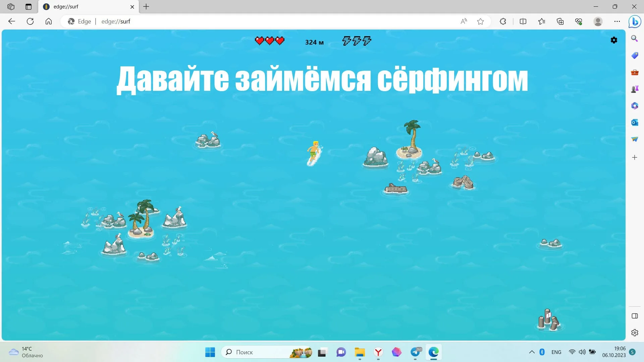Screen dimensions: 644x362
Task: Click the 324 м distance counter
Action: click(314, 42)
